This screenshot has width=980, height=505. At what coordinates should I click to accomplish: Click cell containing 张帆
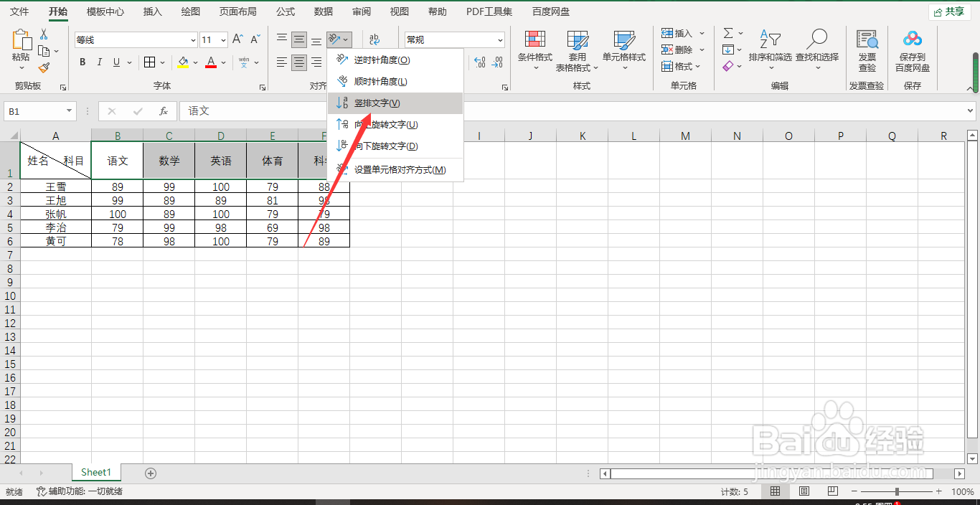pos(56,214)
